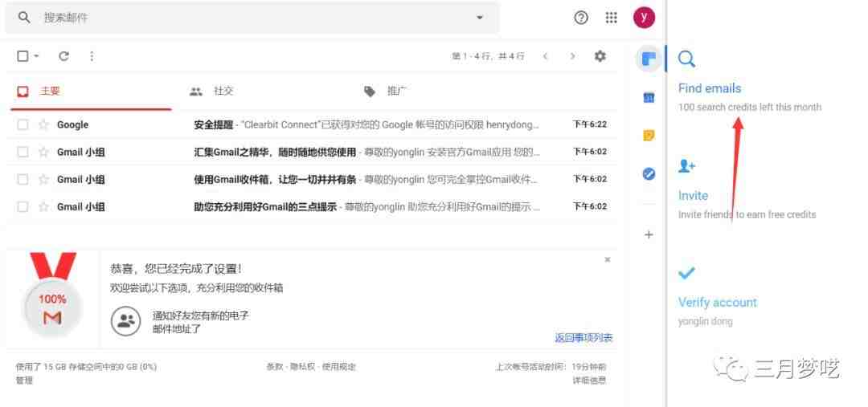Image resolution: width=868 pixels, height=407 pixels.
Task: Open the three-dot more options menu
Action: 92,56
